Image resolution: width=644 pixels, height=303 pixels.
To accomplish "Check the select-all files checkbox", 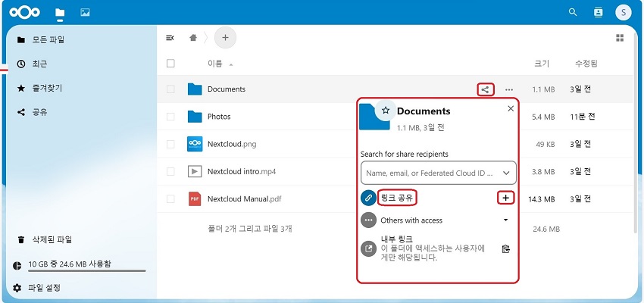I will [x=170, y=64].
